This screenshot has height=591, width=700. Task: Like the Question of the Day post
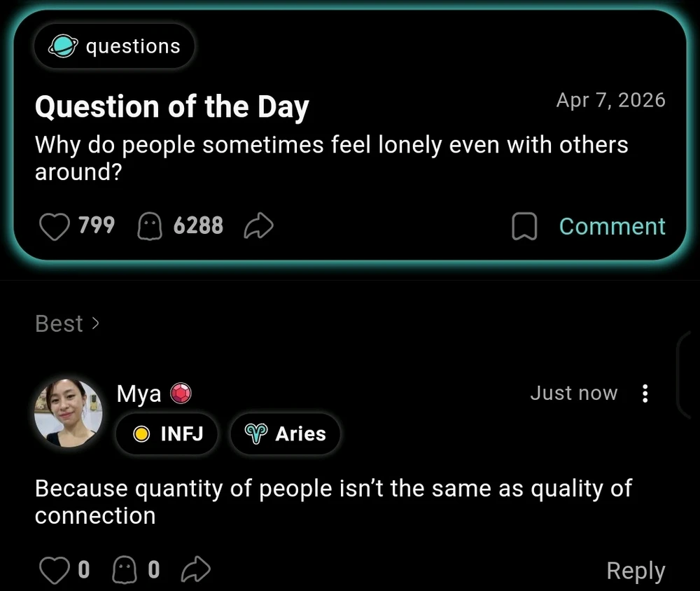point(55,226)
